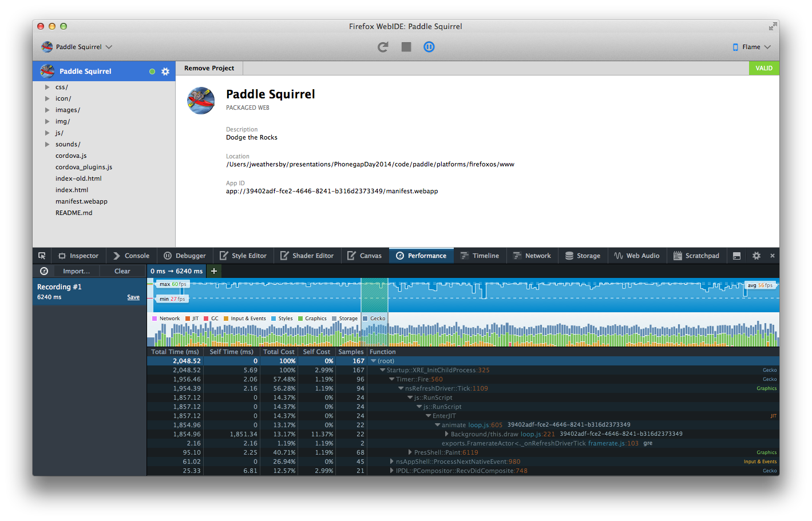Image resolution: width=812 pixels, height=521 pixels.
Task: Open manifest.webapp in the project tree
Action: point(81,201)
